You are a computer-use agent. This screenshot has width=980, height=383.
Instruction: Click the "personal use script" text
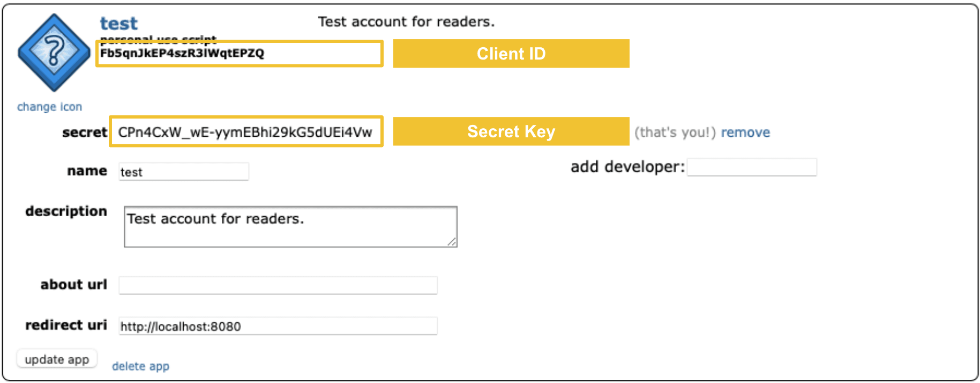tap(158, 39)
